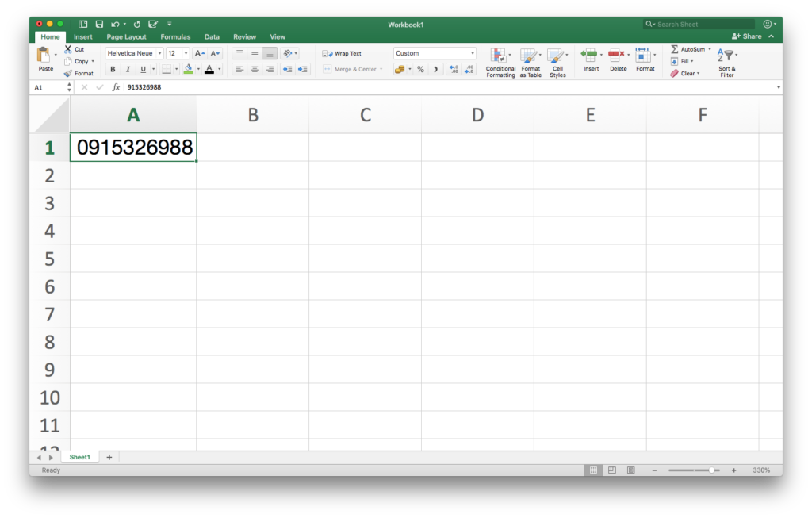Click the Cut scissors icon
Screen dimensions: 812x518
(68, 49)
